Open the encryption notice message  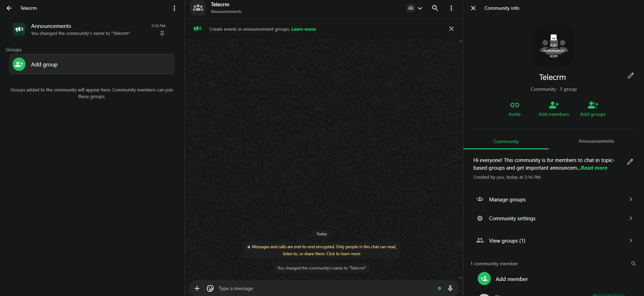tap(322, 250)
